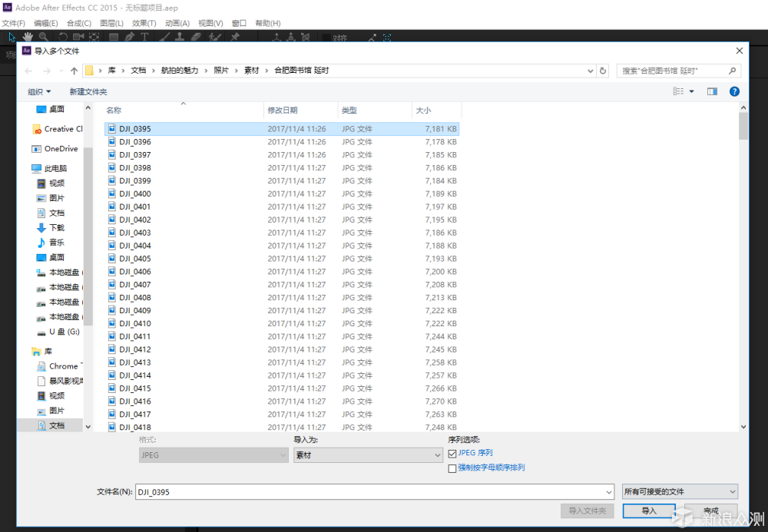Click the 新建文件夹 button
Screen dimensions: 768x532
click(88, 91)
